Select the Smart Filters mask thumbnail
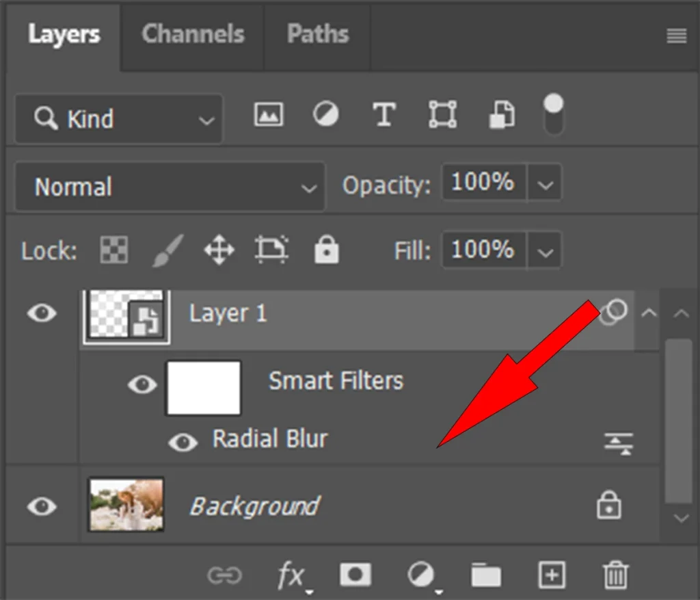700x600 pixels. tap(203, 388)
